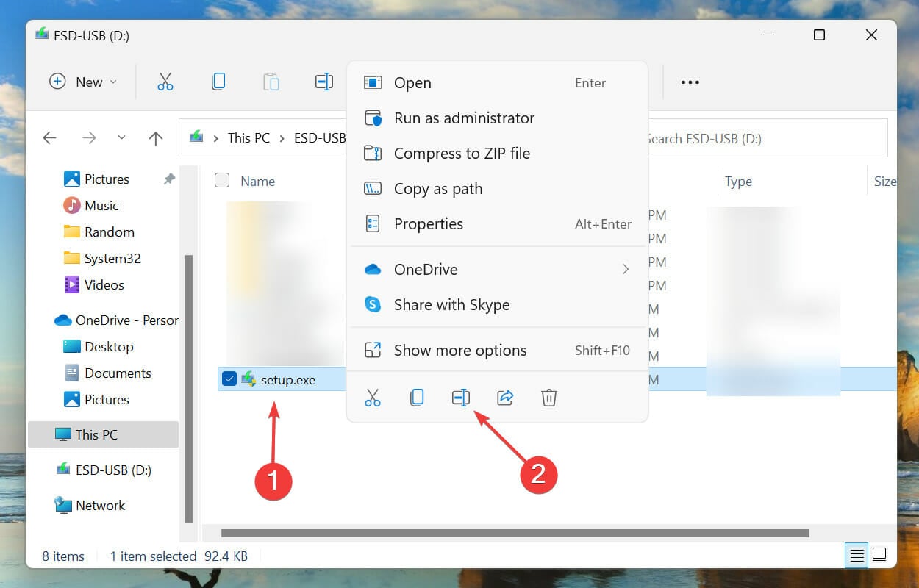
Task: Expand the New button dropdown
Action: coord(115,82)
